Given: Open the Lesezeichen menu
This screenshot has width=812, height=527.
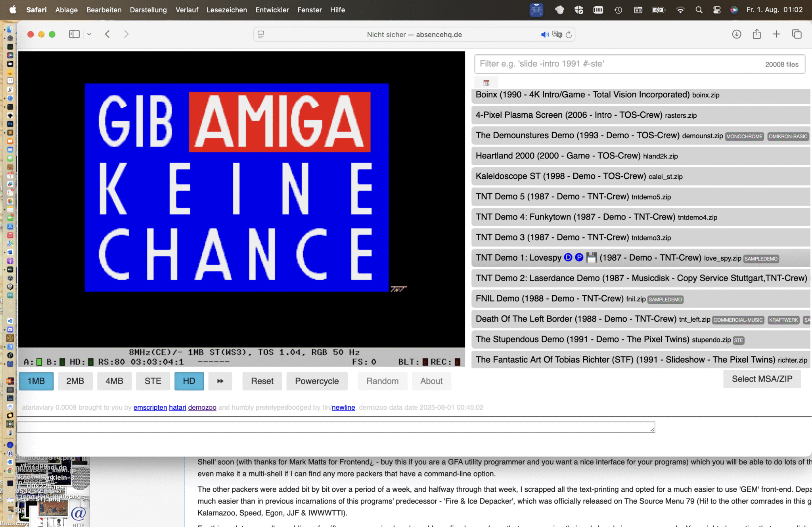Looking at the screenshot, I should pos(226,10).
